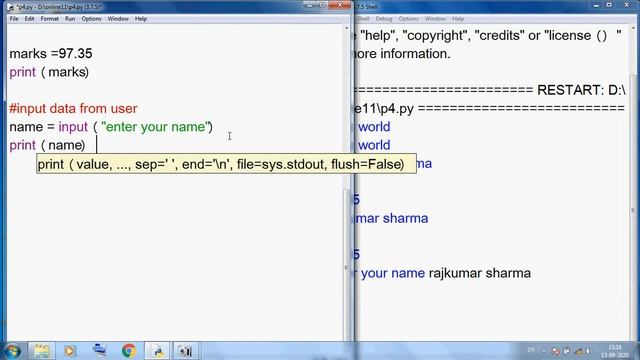Image resolution: width=640 pixels, height=360 pixels.
Task: Open the network computers taskbar icon
Action: point(99,351)
